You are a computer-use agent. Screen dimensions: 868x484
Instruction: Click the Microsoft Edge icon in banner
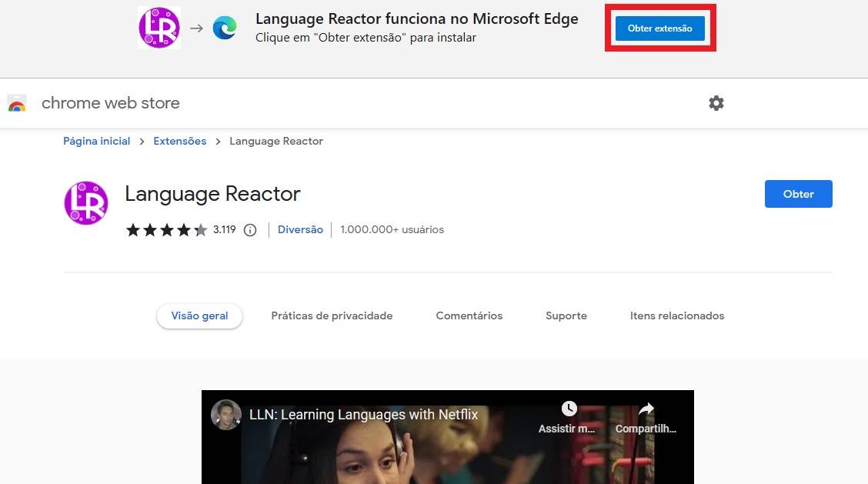[x=225, y=28]
